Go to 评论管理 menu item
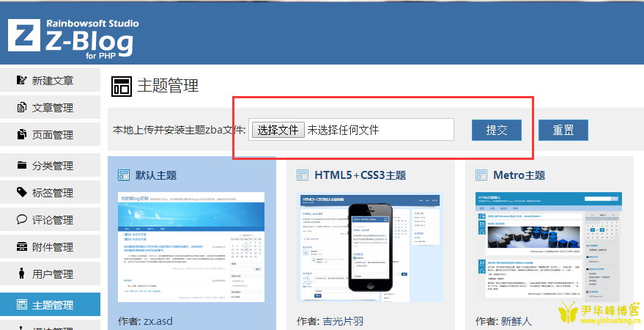 click(x=50, y=219)
